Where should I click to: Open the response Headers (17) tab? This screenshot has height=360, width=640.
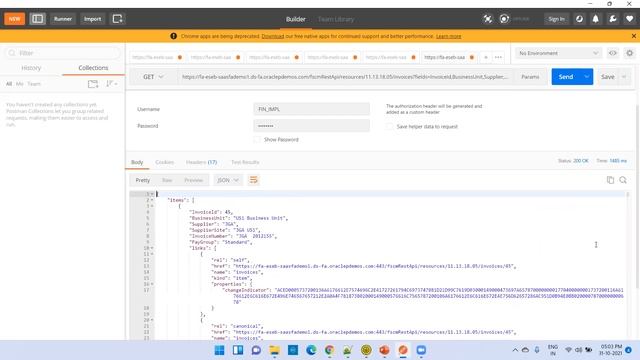click(x=201, y=162)
